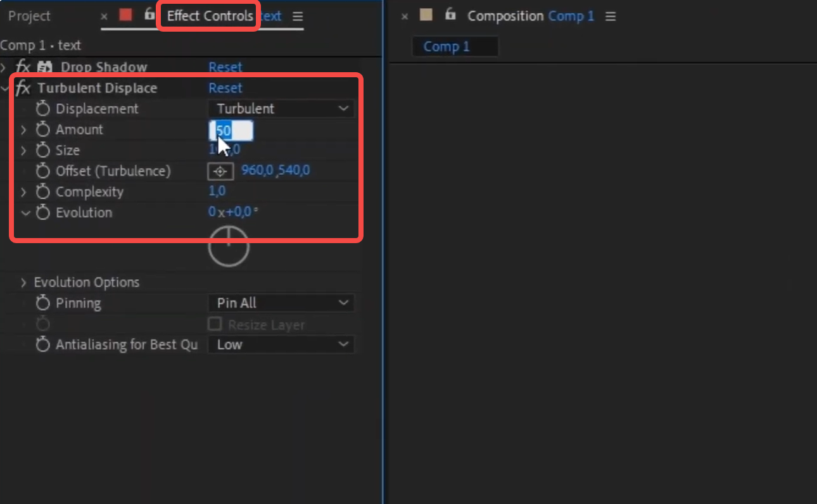Check the Resize Layer checkbox
The image size is (817, 504).
point(215,324)
